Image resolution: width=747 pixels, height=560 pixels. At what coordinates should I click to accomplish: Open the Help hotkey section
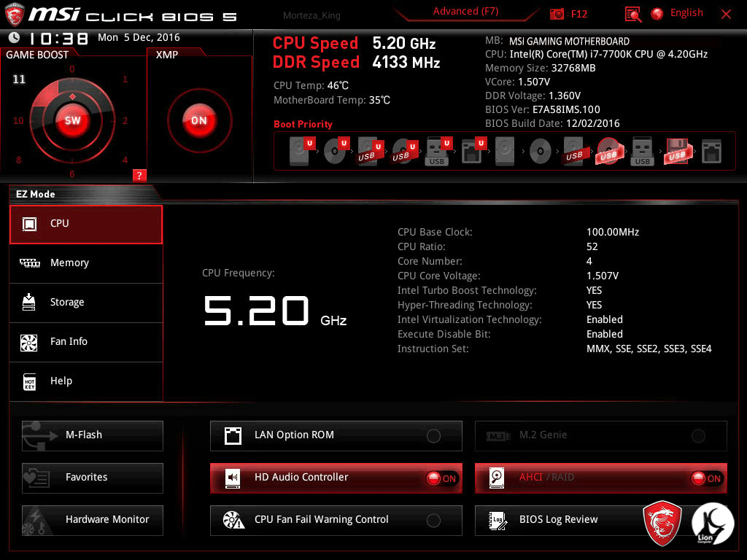(x=86, y=381)
